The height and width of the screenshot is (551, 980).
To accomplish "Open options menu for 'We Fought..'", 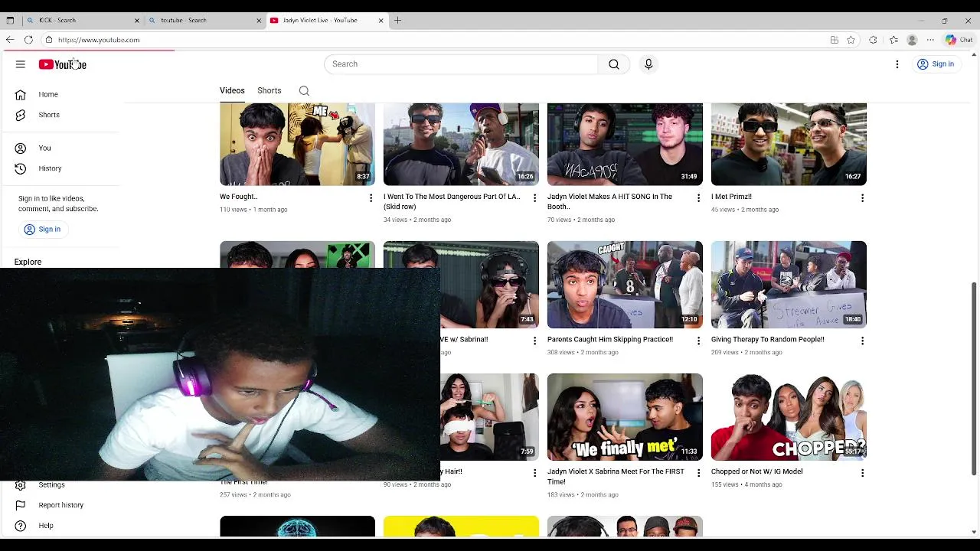I will coord(371,198).
